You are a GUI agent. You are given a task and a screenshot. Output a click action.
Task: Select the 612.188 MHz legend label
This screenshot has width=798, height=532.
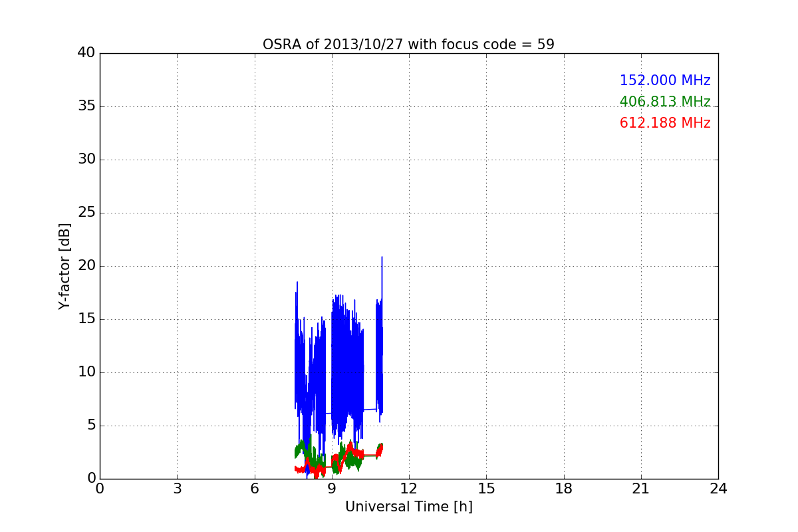pos(665,123)
